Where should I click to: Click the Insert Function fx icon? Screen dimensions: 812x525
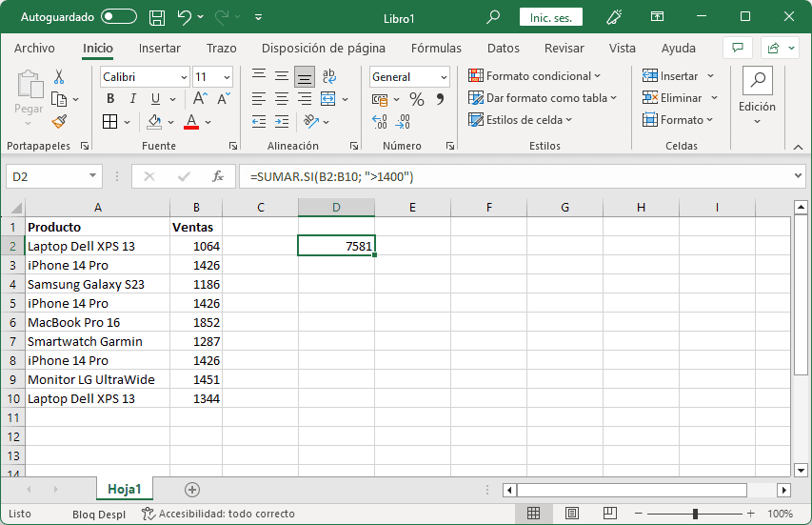[x=218, y=176]
